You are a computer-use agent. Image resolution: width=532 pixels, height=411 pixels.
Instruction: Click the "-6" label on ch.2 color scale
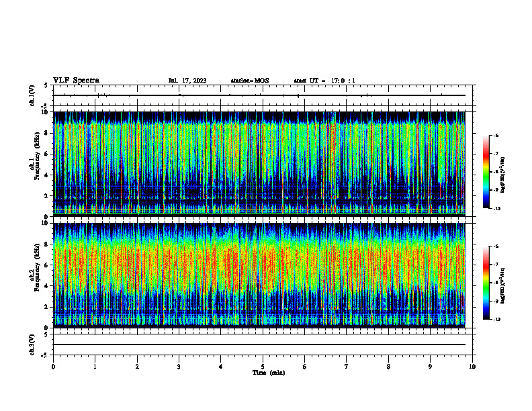click(x=496, y=246)
